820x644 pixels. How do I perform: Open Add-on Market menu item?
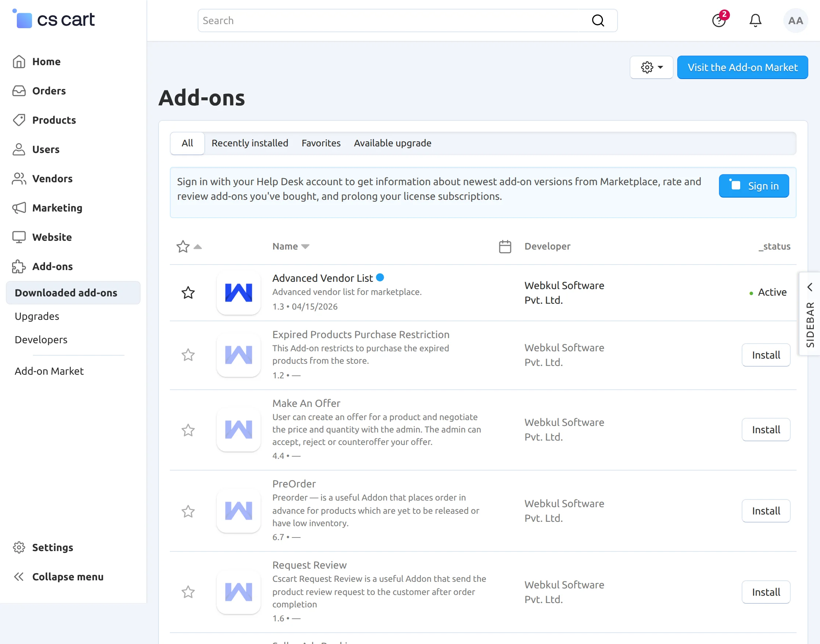[x=49, y=371]
